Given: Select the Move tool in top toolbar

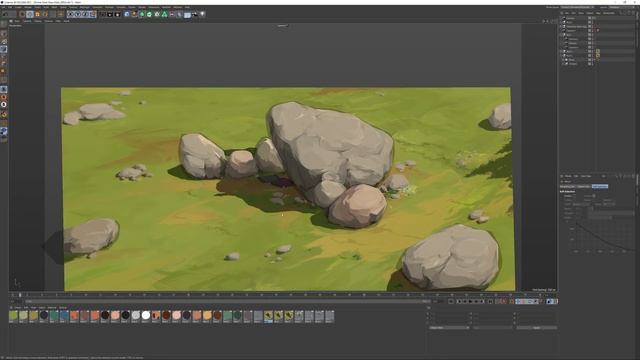Looking at the screenshot, I should click(30, 14).
